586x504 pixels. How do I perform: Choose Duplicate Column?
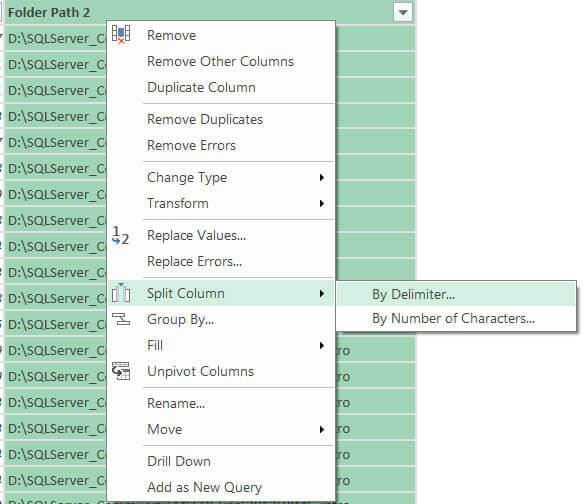221,87
